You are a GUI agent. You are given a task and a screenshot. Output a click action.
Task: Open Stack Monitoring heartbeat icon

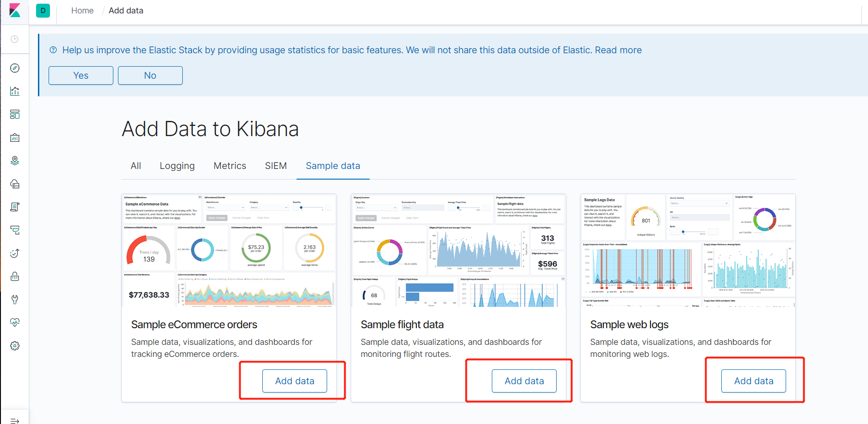click(x=15, y=323)
